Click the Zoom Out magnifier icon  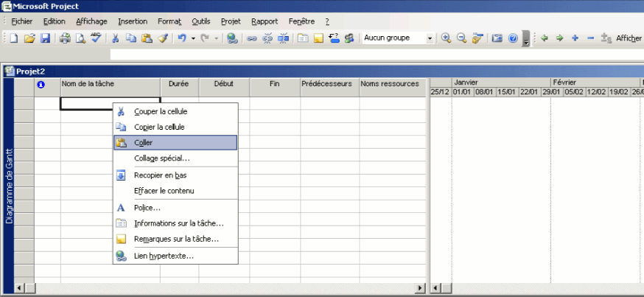point(461,38)
